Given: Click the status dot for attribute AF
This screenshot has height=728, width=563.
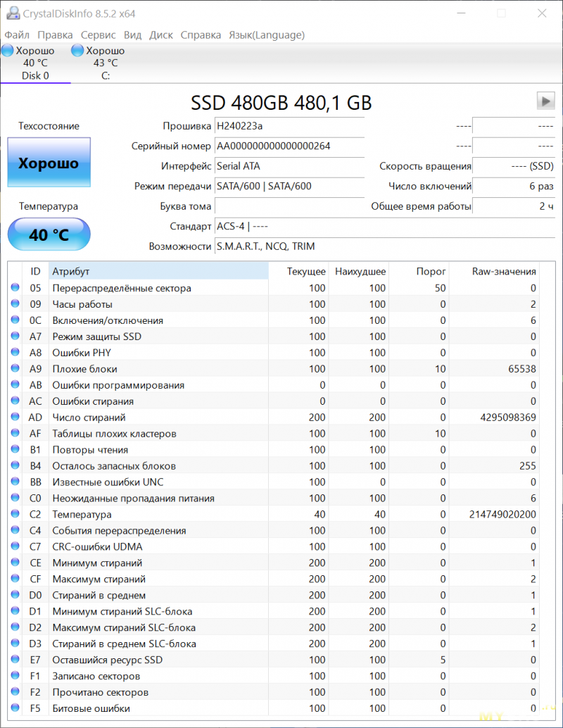Looking at the screenshot, I should pos(15,433).
